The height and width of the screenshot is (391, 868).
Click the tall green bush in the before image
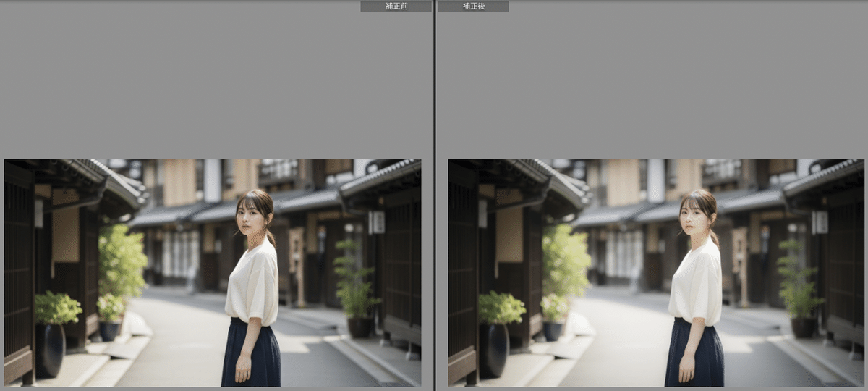122,261
